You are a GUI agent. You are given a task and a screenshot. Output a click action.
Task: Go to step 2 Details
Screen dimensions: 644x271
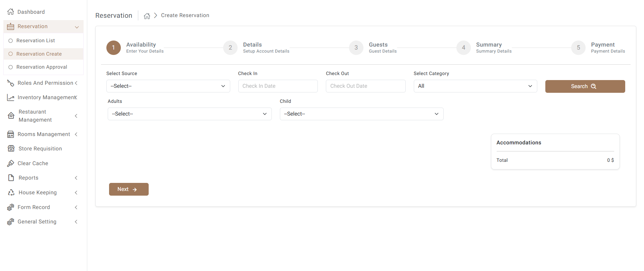231,48
